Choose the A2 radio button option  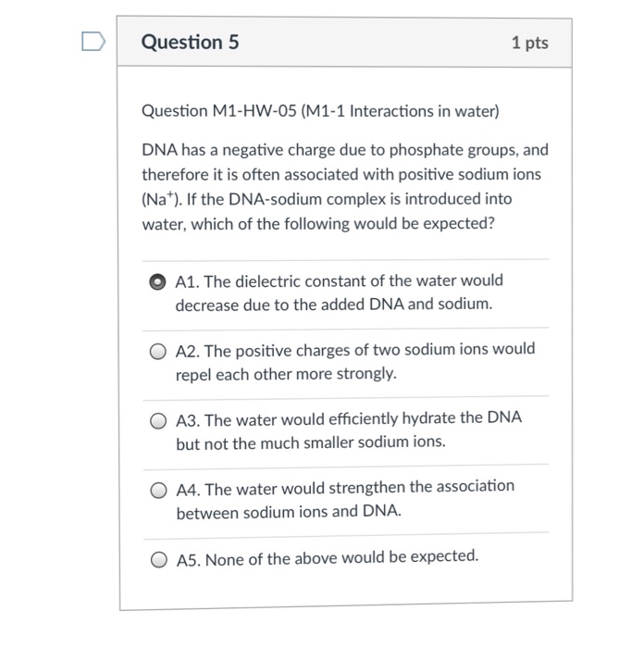(158, 352)
